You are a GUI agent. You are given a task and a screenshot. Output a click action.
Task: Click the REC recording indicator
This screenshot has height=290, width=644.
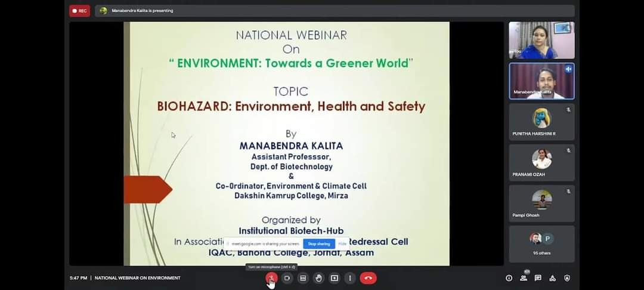(x=79, y=11)
